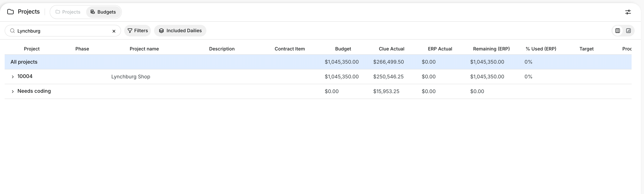Expand the Needs coding row

(x=12, y=92)
